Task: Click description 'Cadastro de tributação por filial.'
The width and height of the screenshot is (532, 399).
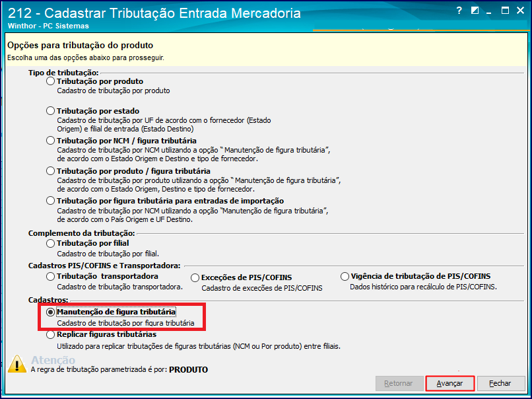Action: click(x=108, y=254)
